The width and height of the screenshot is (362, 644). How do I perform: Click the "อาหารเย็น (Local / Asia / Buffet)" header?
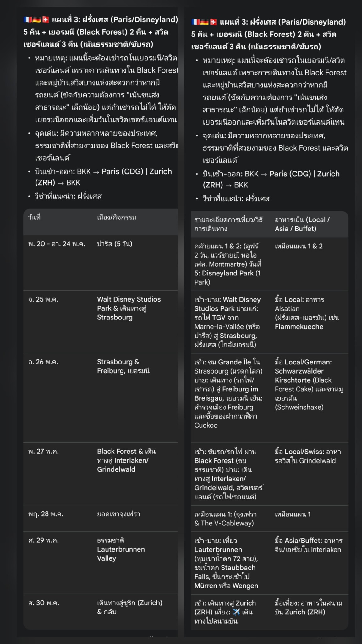tap(302, 224)
